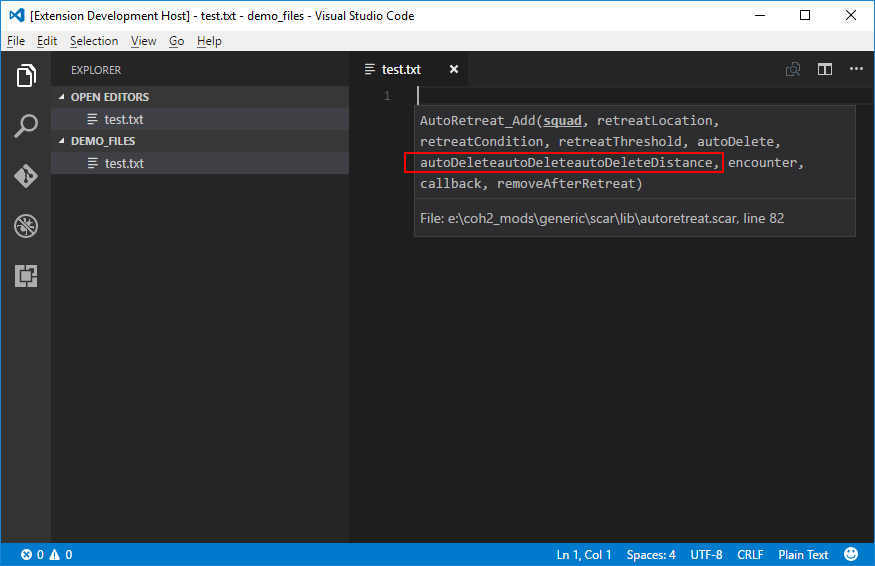This screenshot has height=566, width=875.
Task: Click the EXPLORER panel header
Action: pos(95,70)
